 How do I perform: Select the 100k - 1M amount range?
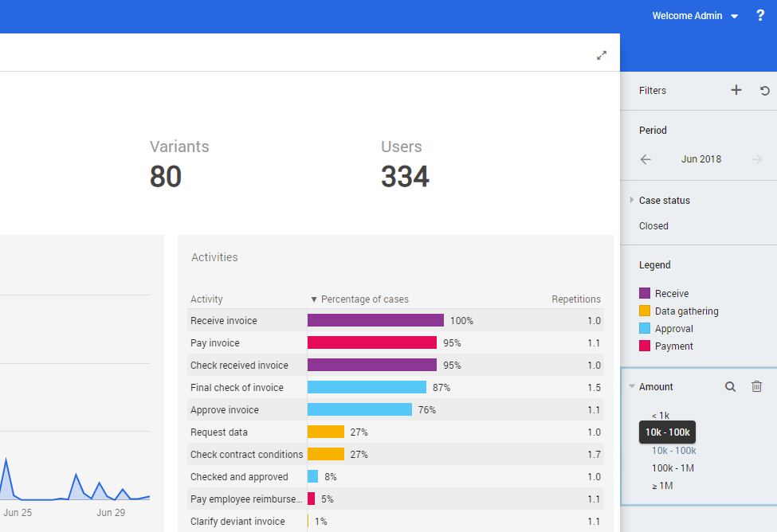(x=673, y=468)
